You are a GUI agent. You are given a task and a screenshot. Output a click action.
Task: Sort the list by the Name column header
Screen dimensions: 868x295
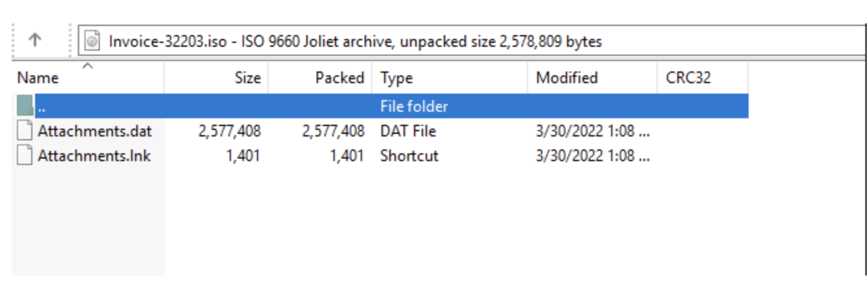[88, 78]
